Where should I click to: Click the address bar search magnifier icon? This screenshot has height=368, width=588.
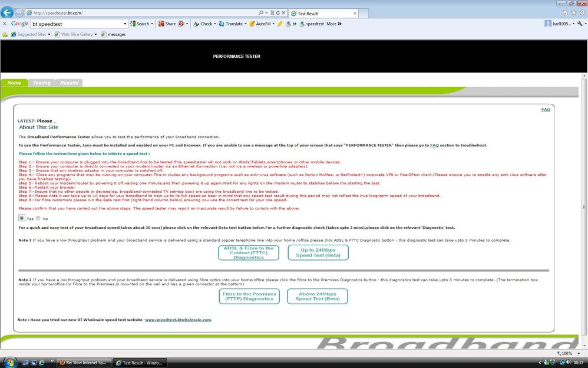(x=261, y=13)
